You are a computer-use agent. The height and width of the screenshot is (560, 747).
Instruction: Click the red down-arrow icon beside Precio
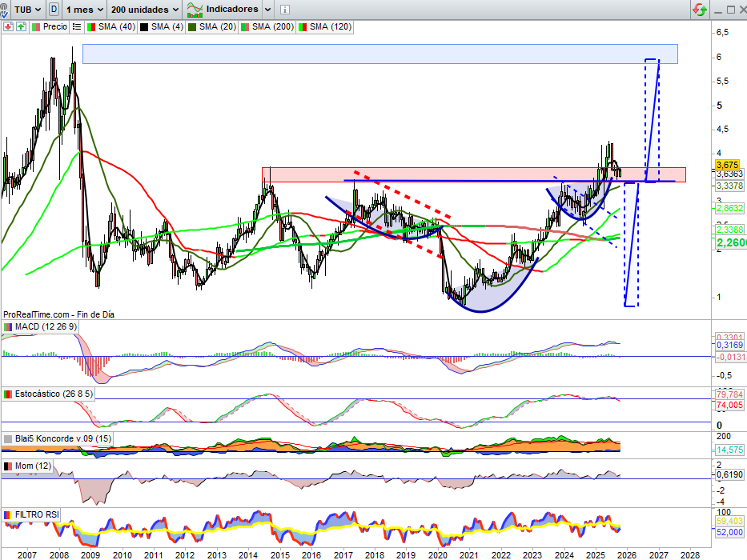8,26
